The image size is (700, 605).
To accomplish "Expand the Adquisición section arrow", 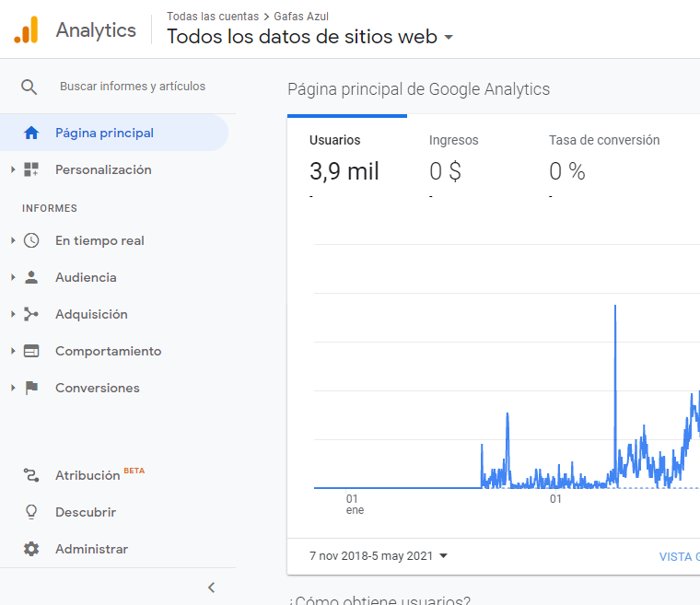I will [13, 314].
